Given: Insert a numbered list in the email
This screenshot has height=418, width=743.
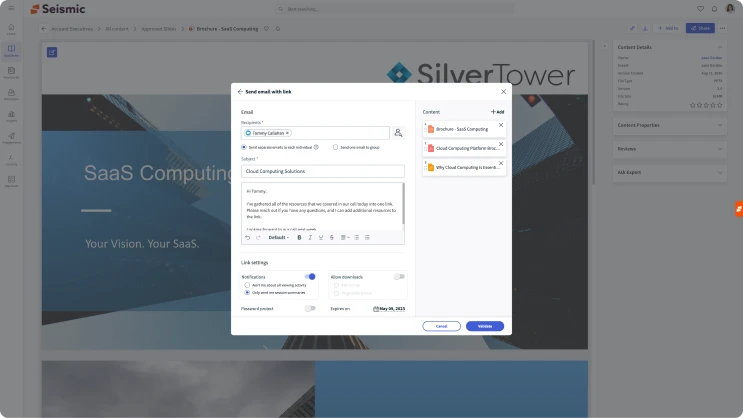Looking at the screenshot, I should (367, 237).
